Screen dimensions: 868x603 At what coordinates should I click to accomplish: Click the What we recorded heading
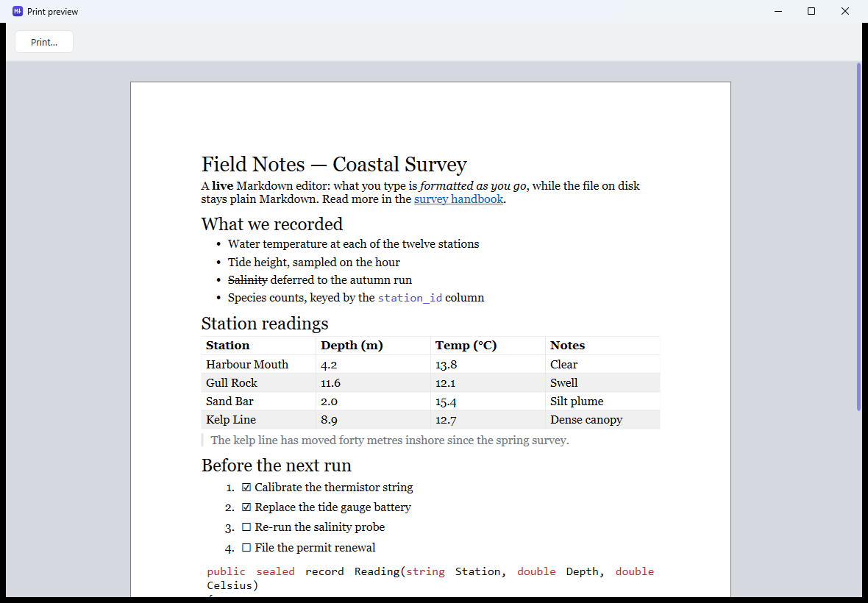tap(272, 224)
